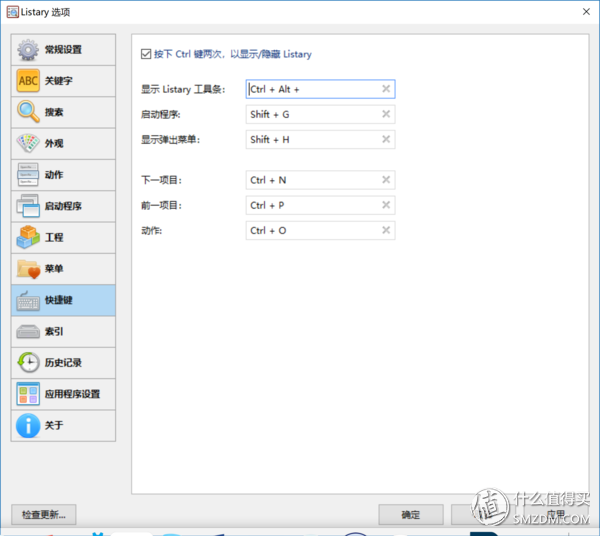This screenshot has width=600, height=536.
Task: Open the 动作 list icon page
Action: pyautogui.click(x=28, y=175)
